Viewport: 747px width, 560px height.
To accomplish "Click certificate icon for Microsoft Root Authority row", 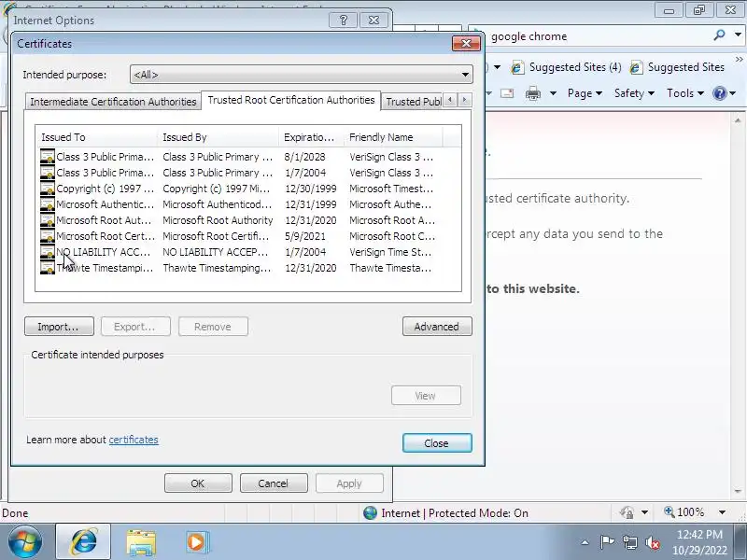I will 48,220.
